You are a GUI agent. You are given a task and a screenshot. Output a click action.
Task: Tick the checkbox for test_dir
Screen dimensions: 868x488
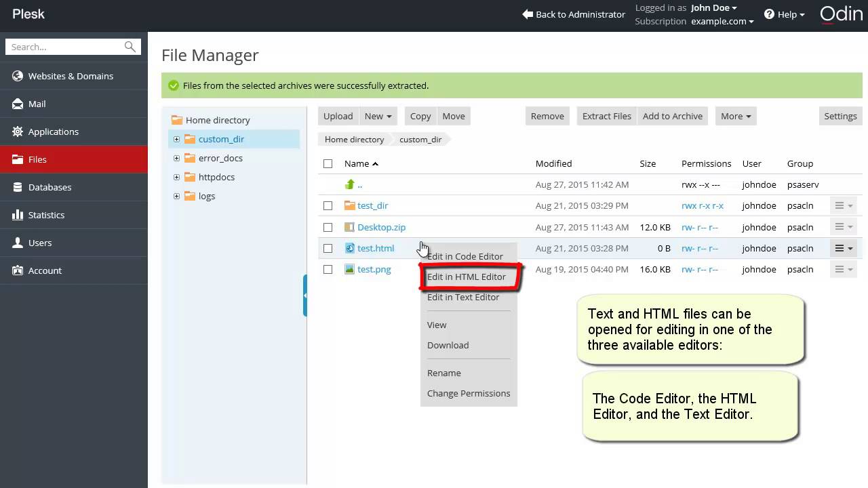pos(328,205)
